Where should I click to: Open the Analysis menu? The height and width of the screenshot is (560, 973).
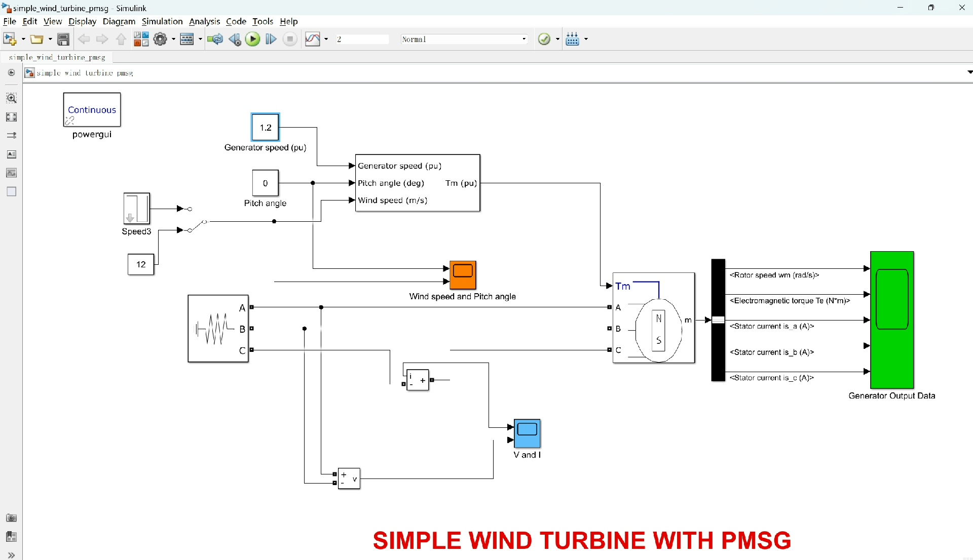pos(204,21)
